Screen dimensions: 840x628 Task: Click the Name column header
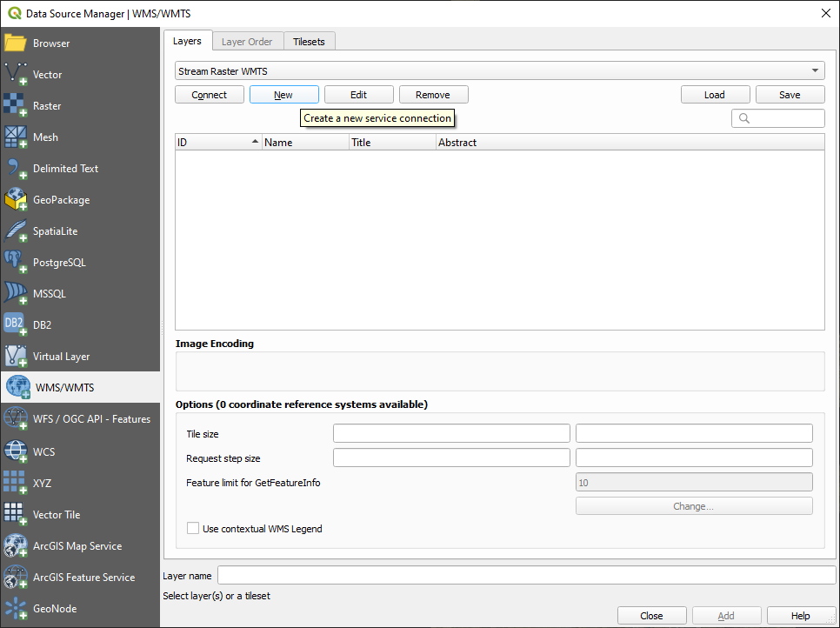305,142
